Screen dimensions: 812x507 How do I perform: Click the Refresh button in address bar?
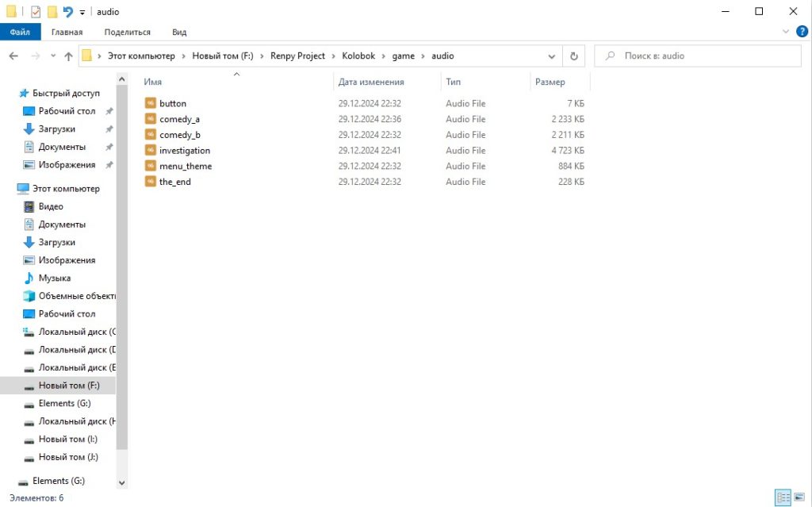tap(573, 56)
